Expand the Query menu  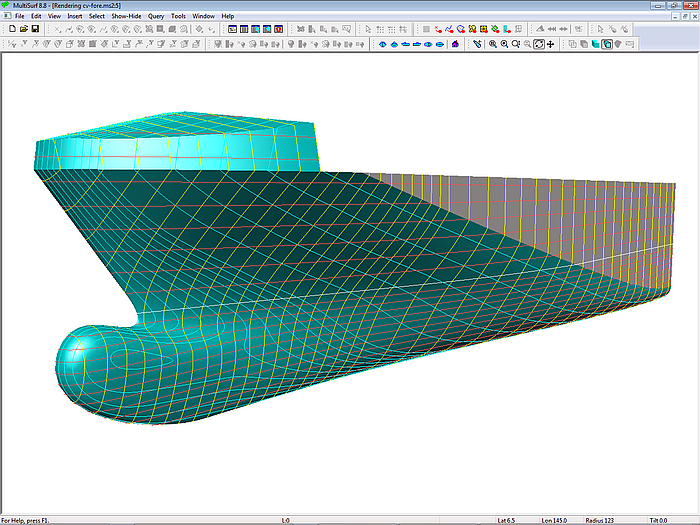[156, 17]
